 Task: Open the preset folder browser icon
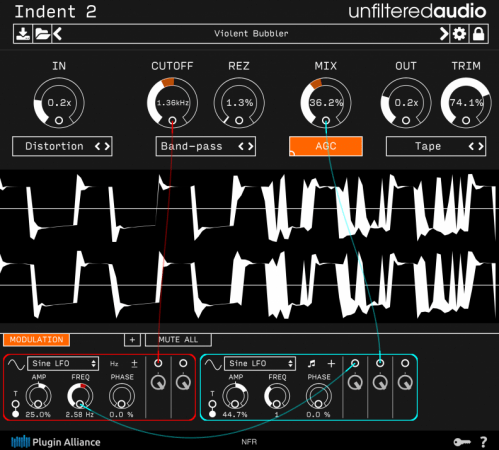(x=42, y=34)
